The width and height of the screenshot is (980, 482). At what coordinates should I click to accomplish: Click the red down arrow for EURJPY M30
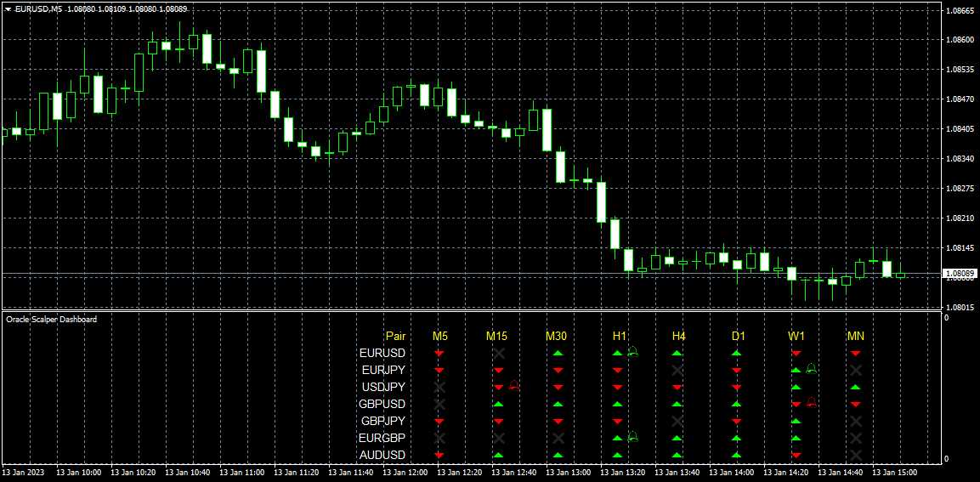click(x=558, y=371)
